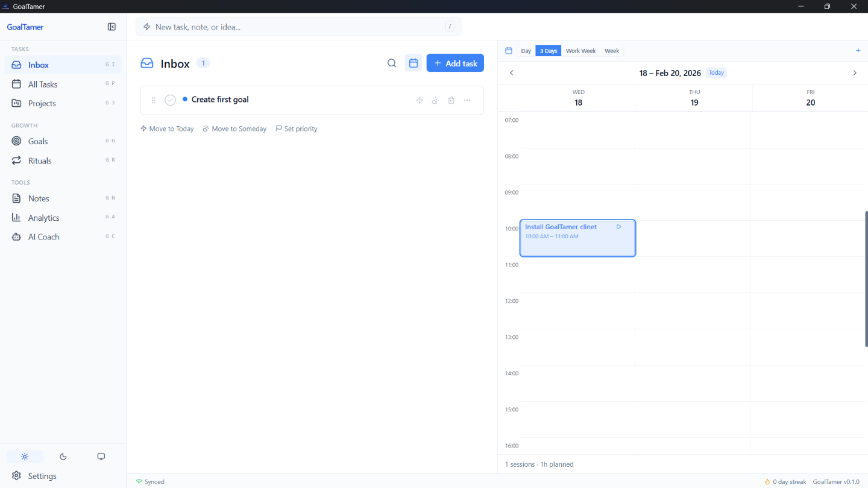Image resolution: width=868 pixels, height=488 pixels.
Task: Select Wednesday 18 column header
Action: (578, 98)
